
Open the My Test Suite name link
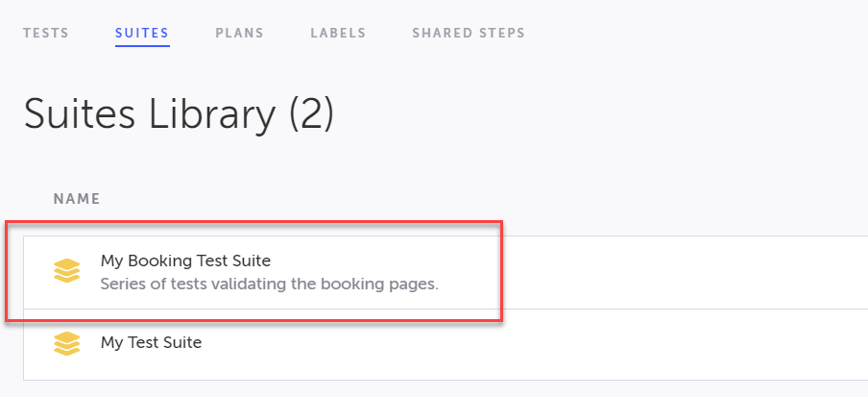pos(151,341)
